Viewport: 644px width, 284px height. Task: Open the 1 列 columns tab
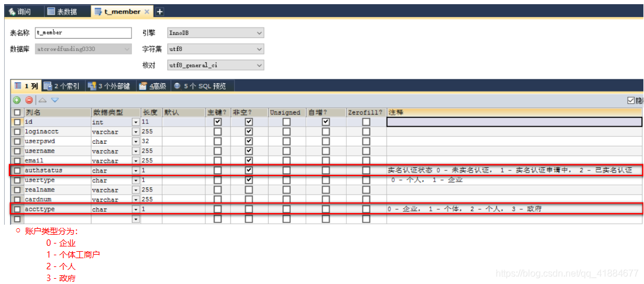[26, 86]
